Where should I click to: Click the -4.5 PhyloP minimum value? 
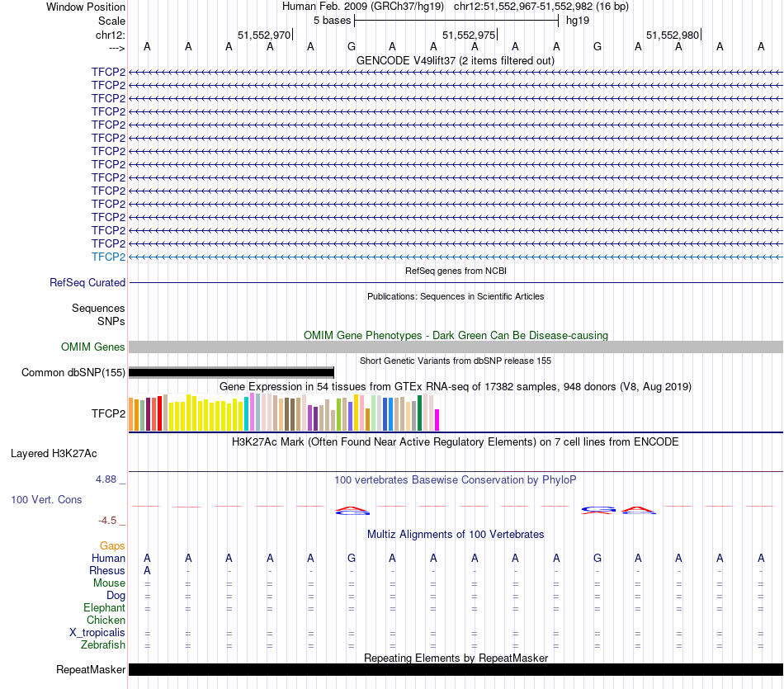click(107, 521)
